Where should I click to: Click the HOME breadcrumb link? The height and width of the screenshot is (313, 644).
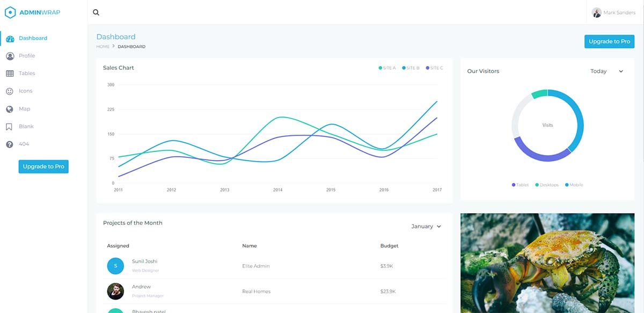pos(103,47)
